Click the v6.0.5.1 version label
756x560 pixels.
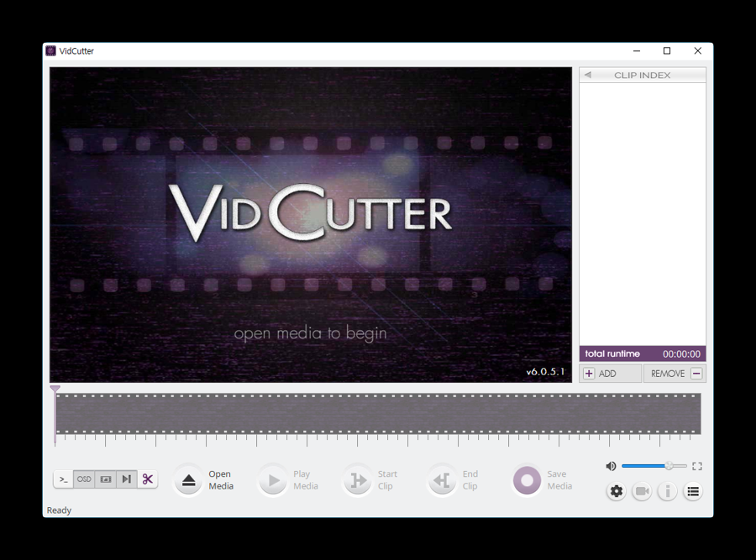tap(545, 372)
